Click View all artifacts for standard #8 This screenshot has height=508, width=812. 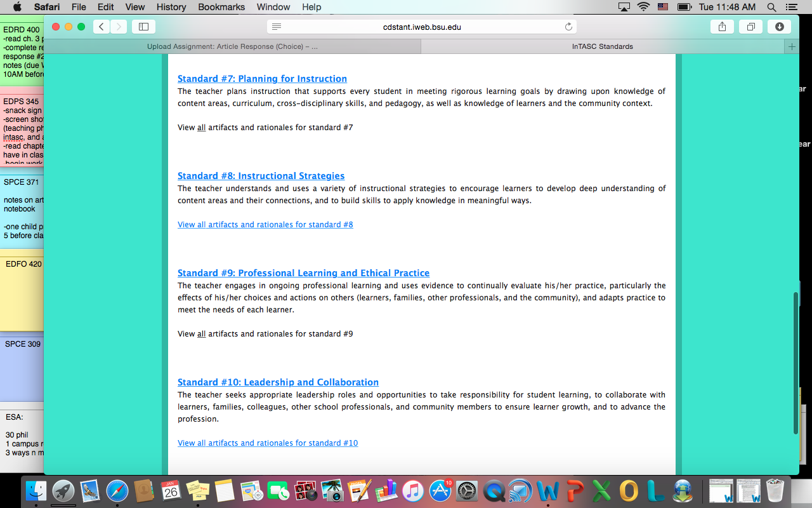(265, 225)
